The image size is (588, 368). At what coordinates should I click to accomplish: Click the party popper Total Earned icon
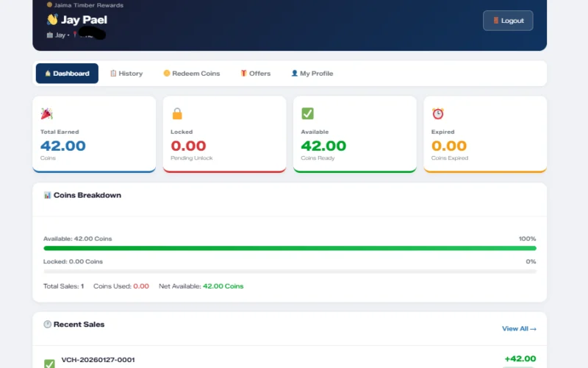(46, 113)
